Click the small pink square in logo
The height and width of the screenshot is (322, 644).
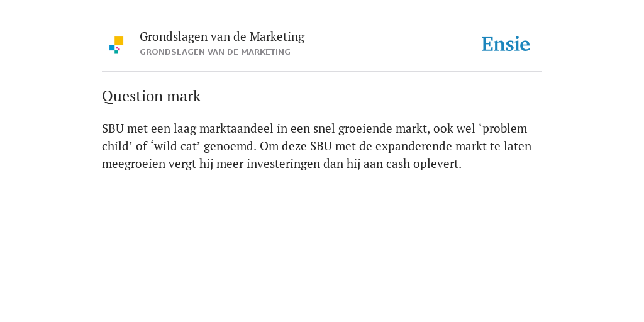point(118,48)
